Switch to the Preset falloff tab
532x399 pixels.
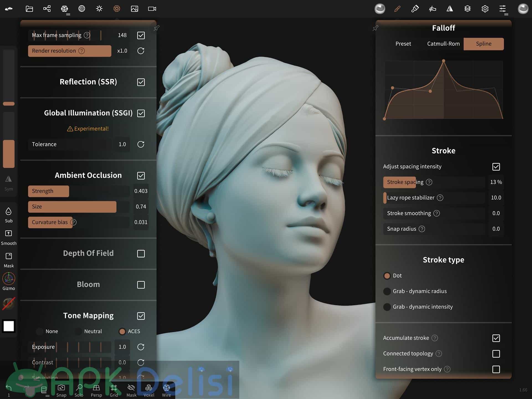click(x=403, y=44)
